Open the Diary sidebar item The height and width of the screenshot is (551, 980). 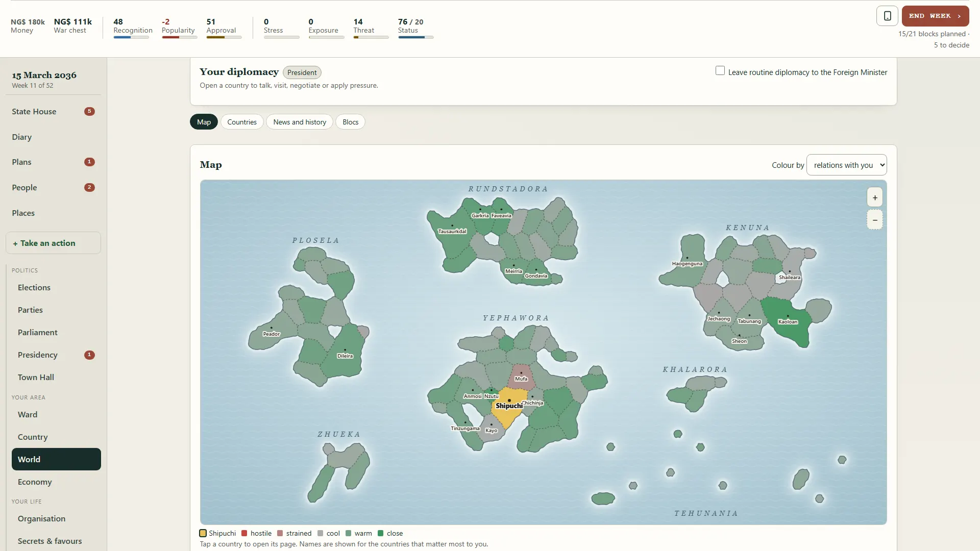pos(53,137)
